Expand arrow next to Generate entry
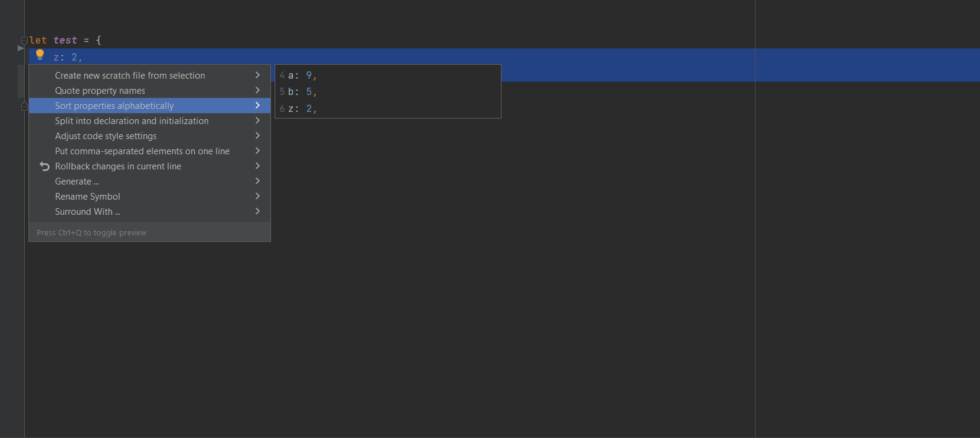The width and height of the screenshot is (980, 438). pyautogui.click(x=258, y=181)
